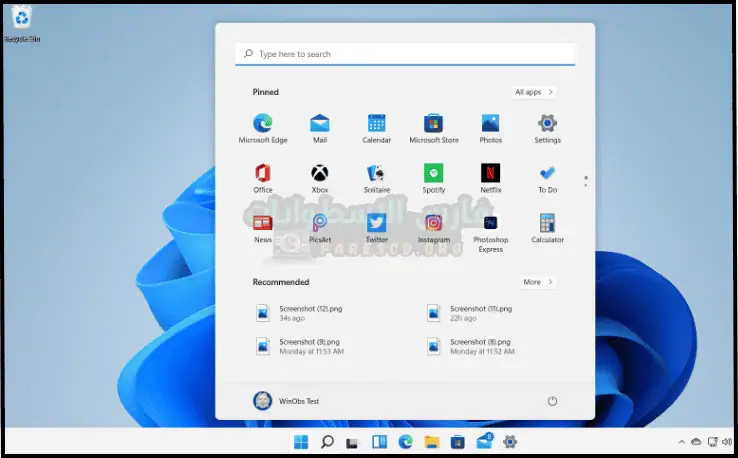Viewport: 738px width, 458px height.
Task: Open the WinObs Test user account menu
Action: [x=286, y=401]
